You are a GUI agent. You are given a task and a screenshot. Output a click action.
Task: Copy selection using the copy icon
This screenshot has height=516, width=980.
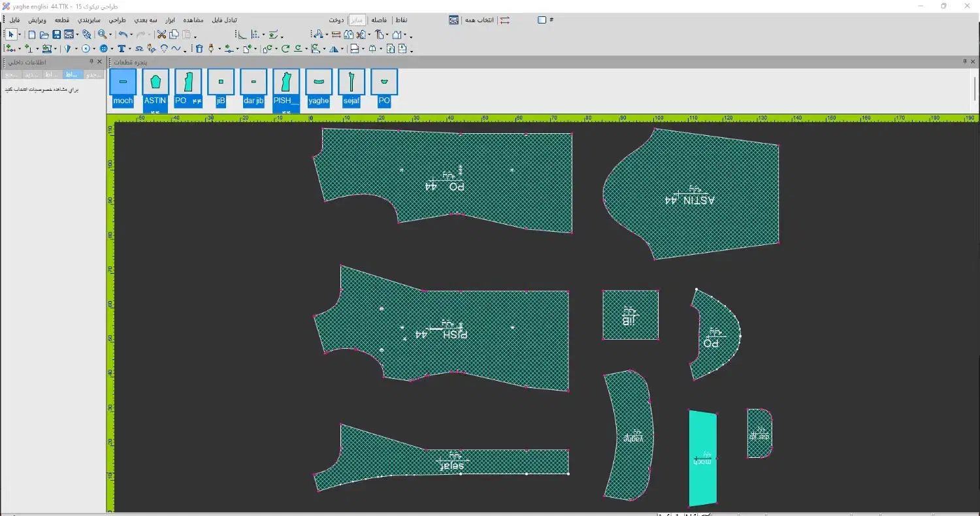pos(174,35)
